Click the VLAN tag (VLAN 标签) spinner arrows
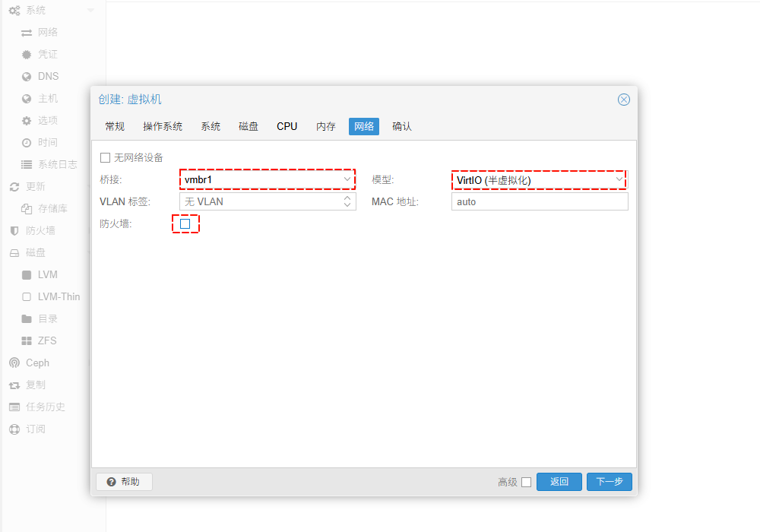760x532 pixels. point(347,201)
